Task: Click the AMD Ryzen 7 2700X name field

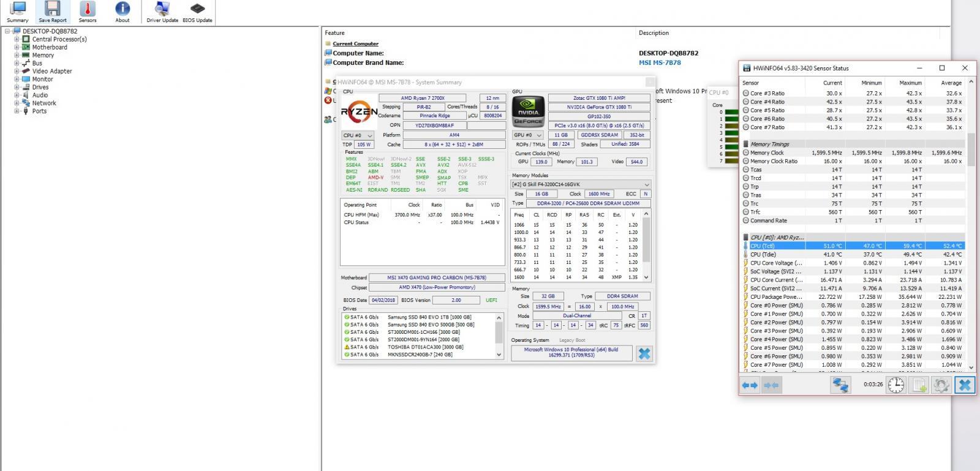Action: coord(423,98)
